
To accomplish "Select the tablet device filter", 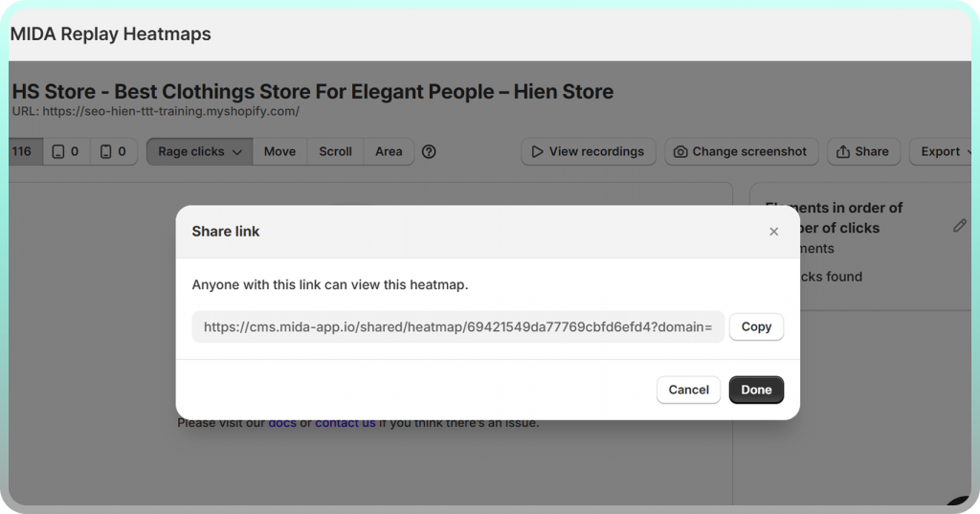I will [x=66, y=151].
